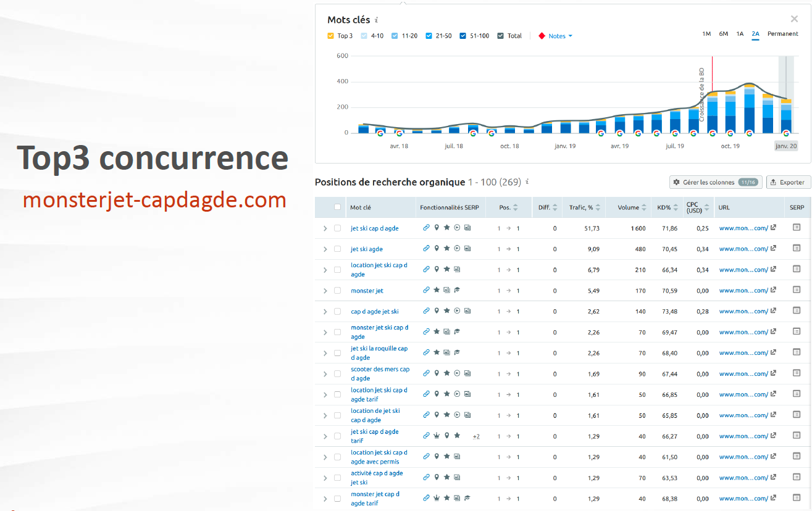The width and height of the screenshot is (812, 511).
Task: Expand the monster jet row
Action: [x=325, y=291]
